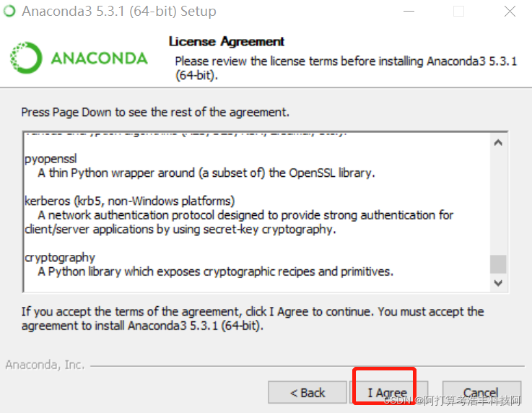This screenshot has height=413, width=532.
Task: Click the Press Page Down instruction text
Action: pos(155,112)
